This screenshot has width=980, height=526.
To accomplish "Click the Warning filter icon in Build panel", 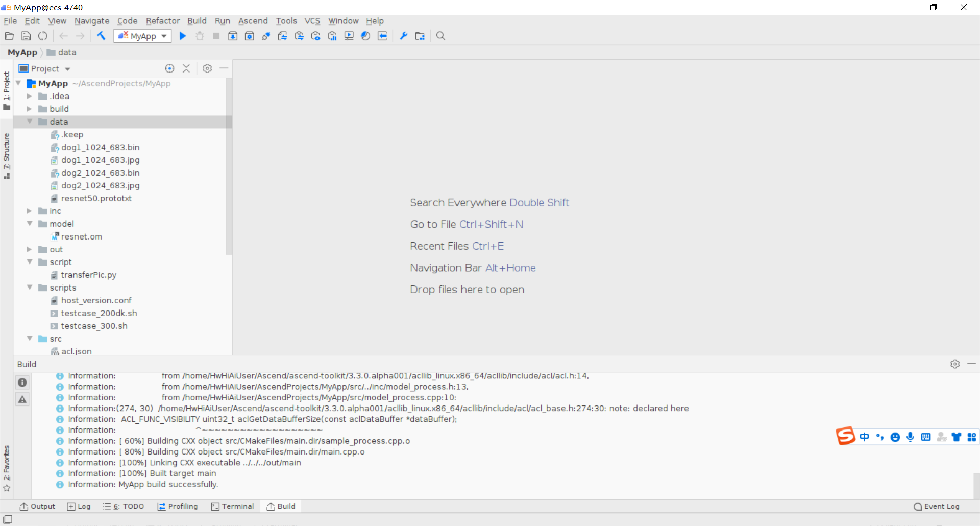I will [x=22, y=399].
